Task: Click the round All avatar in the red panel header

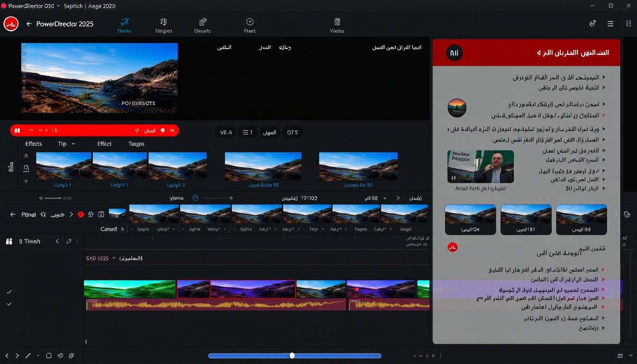Action: 454,53
